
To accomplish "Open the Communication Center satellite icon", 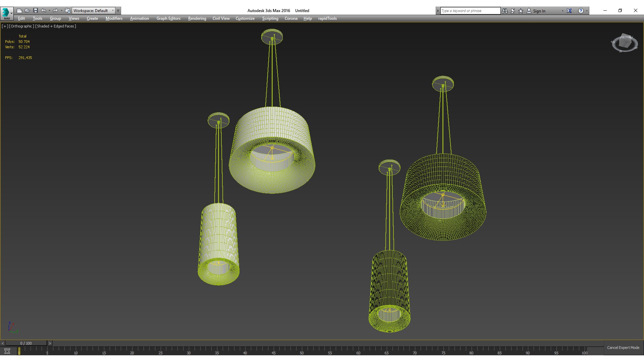I will click(513, 11).
